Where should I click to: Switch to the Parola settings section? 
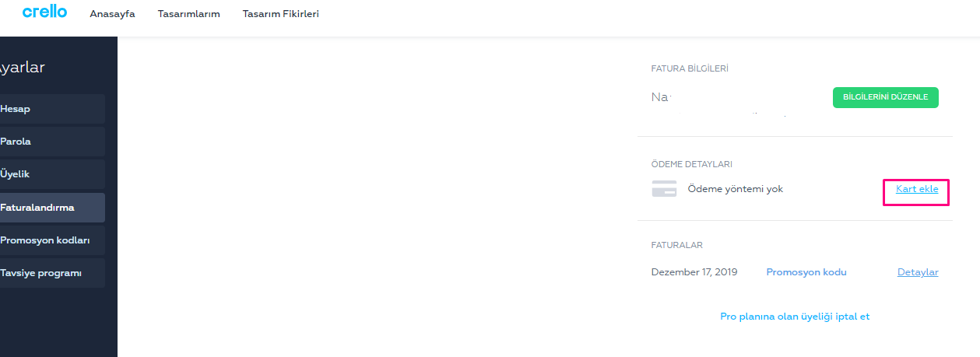(52, 142)
